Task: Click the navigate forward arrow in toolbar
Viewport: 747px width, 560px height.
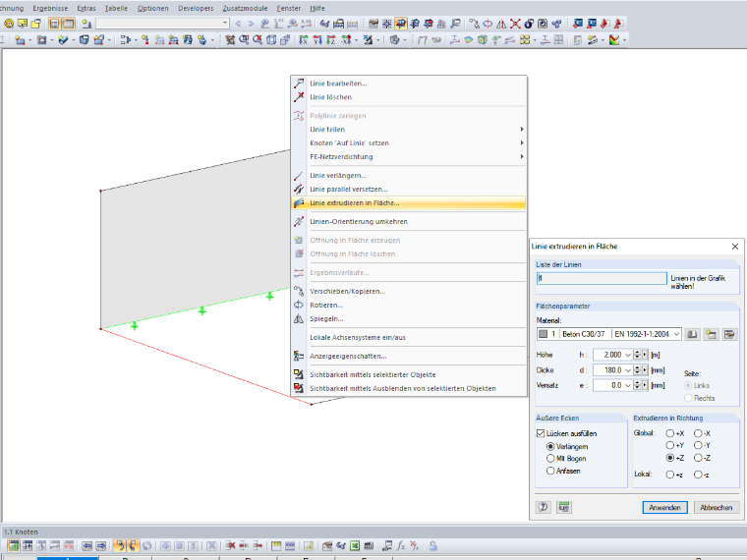Action: 251,24
